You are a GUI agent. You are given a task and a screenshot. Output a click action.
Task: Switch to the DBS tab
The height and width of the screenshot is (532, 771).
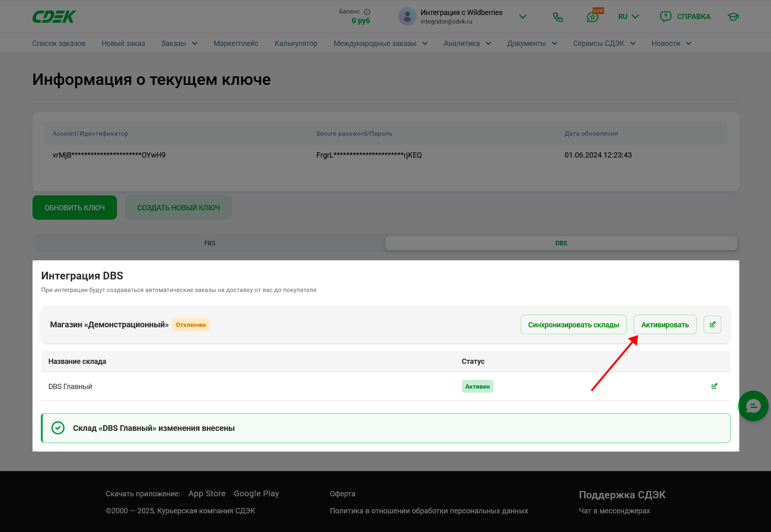tap(561, 243)
